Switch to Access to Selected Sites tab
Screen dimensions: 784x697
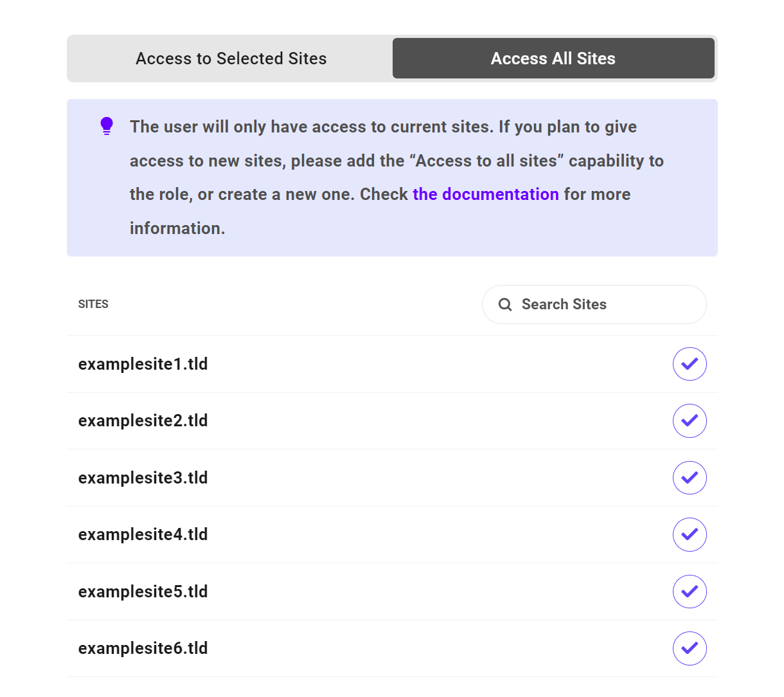[x=231, y=59]
